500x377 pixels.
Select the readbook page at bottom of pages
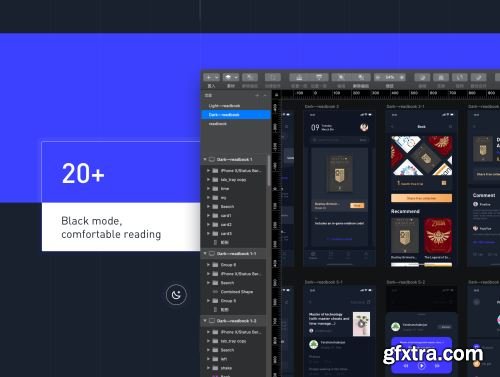click(236, 124)
